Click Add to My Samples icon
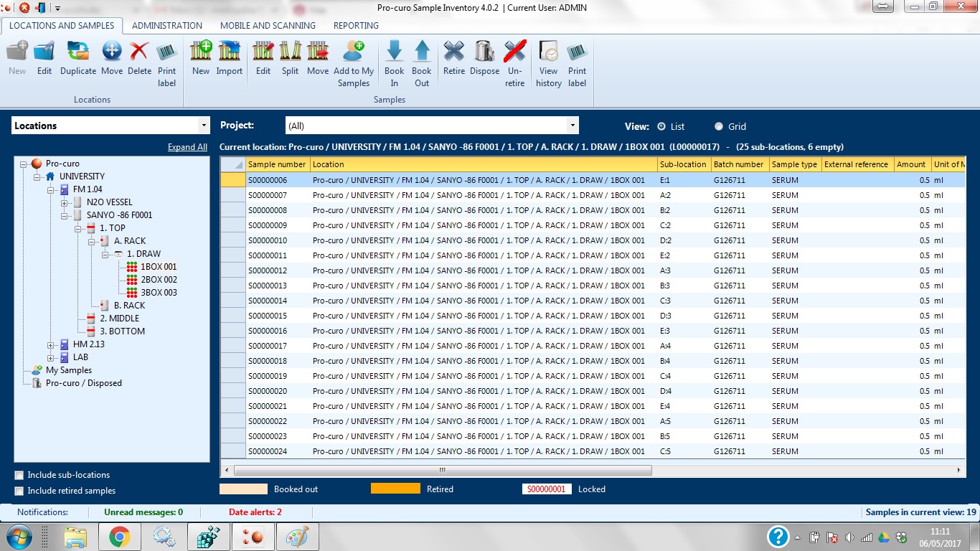980x551 pixels. click(x=354, y=52)
